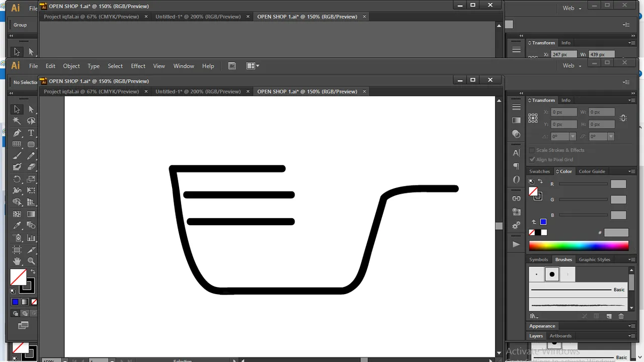This screenshot has height=362, width=644.
Task: Click the color spectrum bar
Action: 579,246
